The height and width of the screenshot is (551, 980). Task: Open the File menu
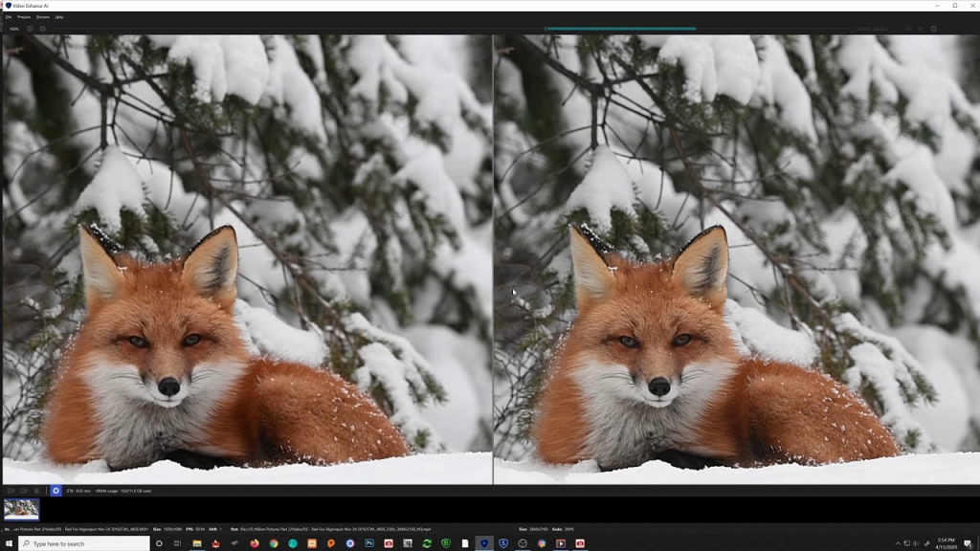[x=9, y=16]
